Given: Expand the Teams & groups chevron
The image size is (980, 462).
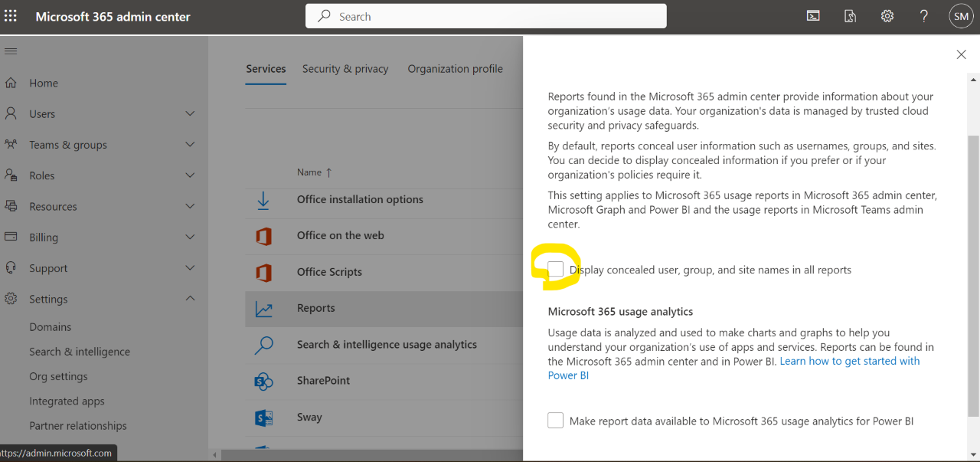Looking at the screenshot, I should (190, 144).
